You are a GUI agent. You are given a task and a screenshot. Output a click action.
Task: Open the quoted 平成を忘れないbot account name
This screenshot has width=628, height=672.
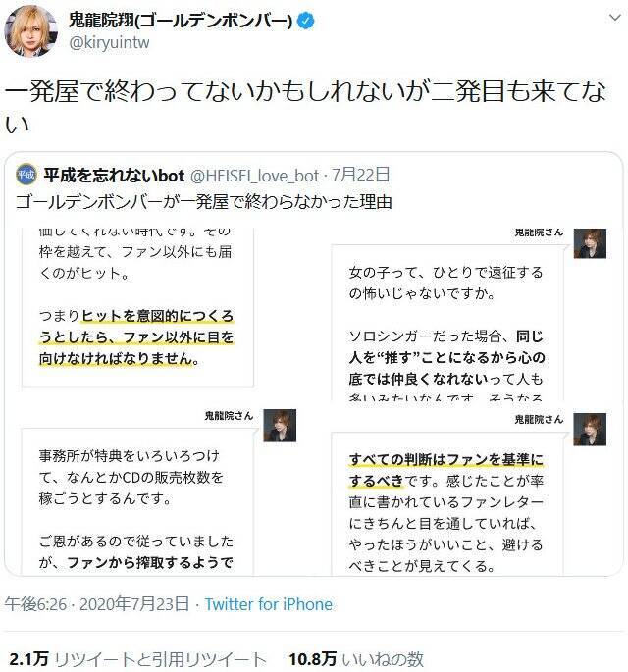pos(114,175)
